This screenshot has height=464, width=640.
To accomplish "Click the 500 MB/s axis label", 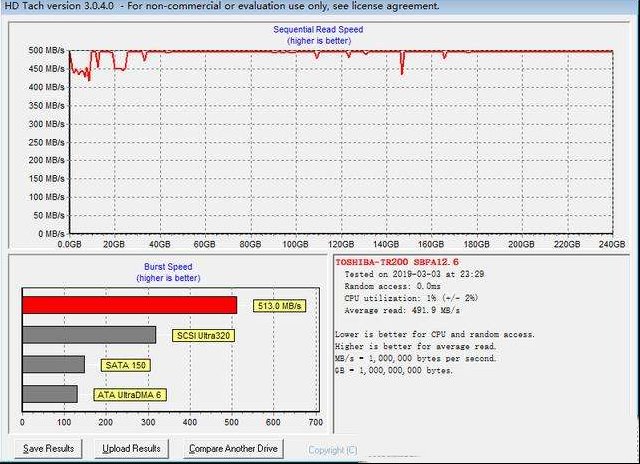I will point(46,50).
